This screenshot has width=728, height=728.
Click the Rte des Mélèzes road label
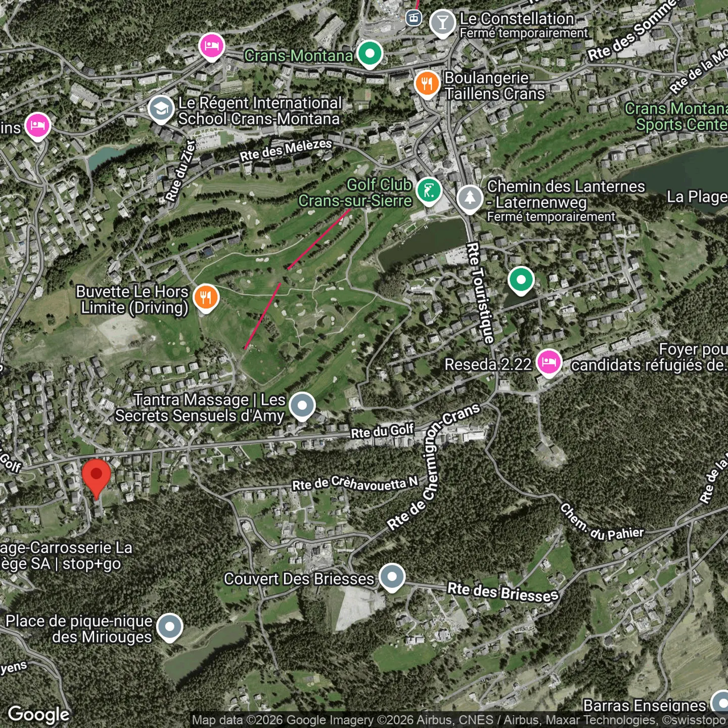[286, 150]
